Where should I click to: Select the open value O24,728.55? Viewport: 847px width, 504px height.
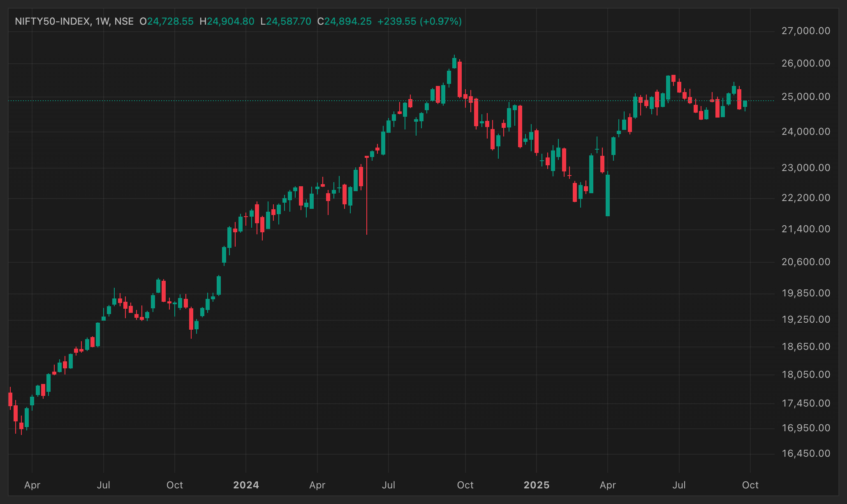click(167, 21)
